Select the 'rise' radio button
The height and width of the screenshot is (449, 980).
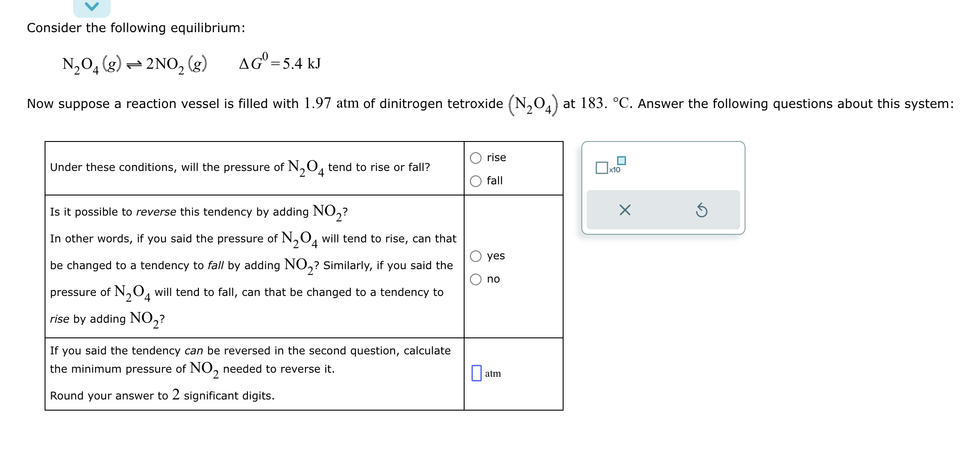click(x=476, y=158)
